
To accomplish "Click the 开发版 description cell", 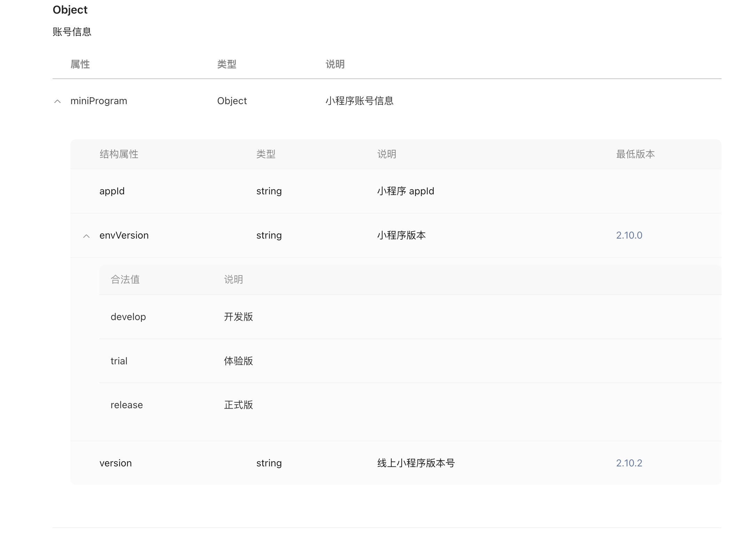I will click(238, 317).
